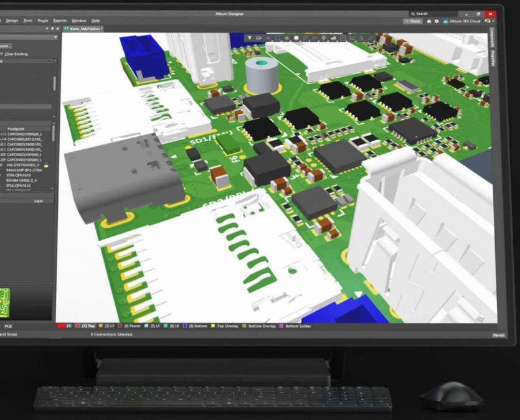Select the Bottom Solder layer tab
520x420 pixels.
295,326
